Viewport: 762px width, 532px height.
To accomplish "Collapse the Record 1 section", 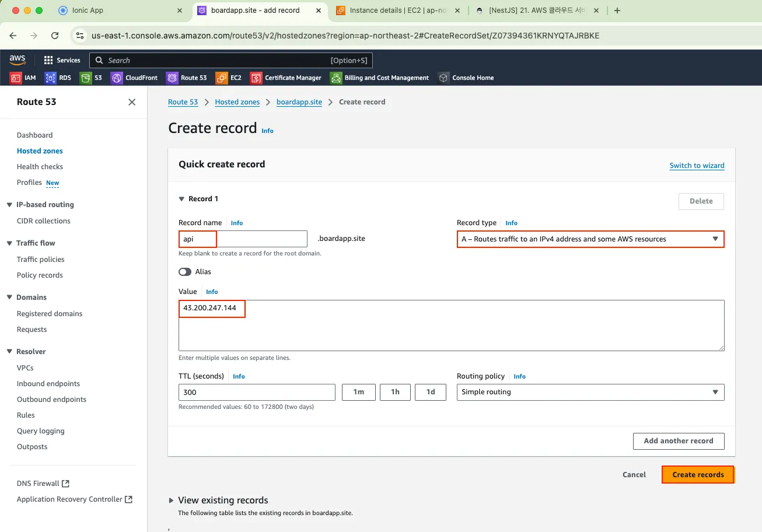I will coord(181,199).
